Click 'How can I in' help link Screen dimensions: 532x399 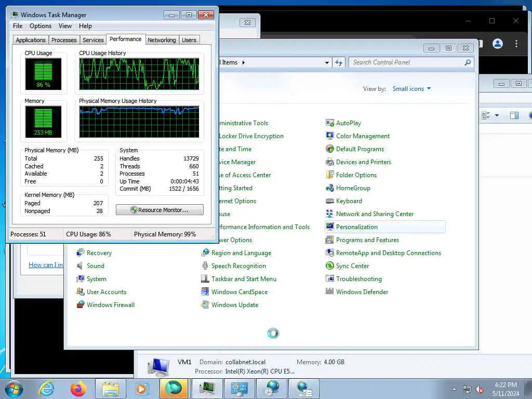(x=46, y=265)
